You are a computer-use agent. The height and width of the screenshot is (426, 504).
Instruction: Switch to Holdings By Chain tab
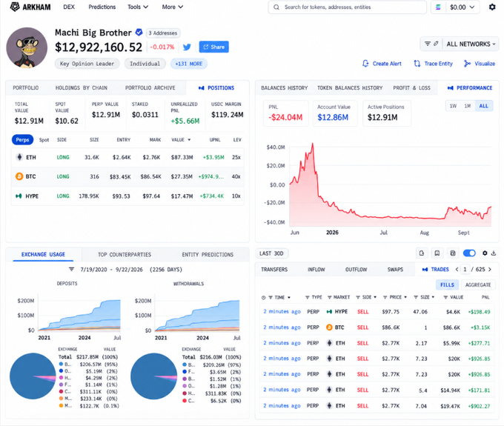(82, 87)
